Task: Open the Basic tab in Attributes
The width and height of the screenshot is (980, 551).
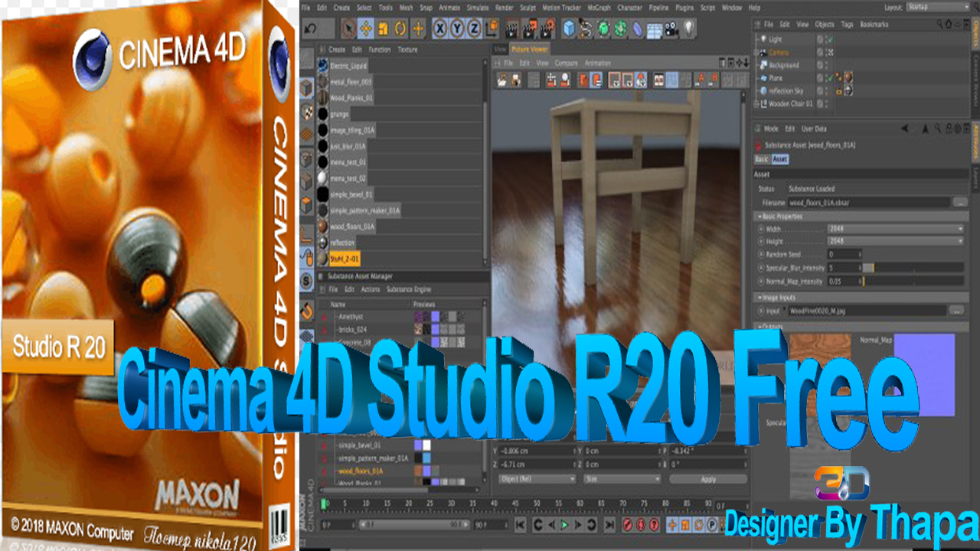Action: coord(761,159)
